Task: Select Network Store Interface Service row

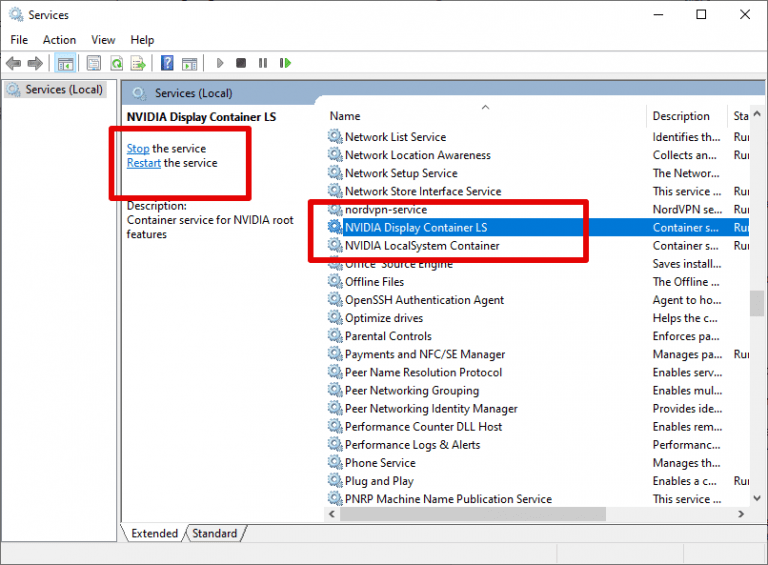Action: pyautogui.click(x=537, y=191)
